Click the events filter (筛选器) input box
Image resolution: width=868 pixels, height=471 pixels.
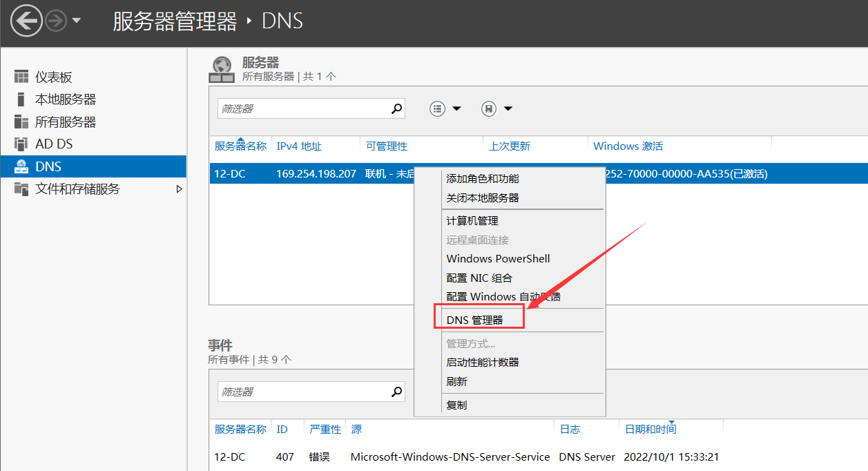303,392
